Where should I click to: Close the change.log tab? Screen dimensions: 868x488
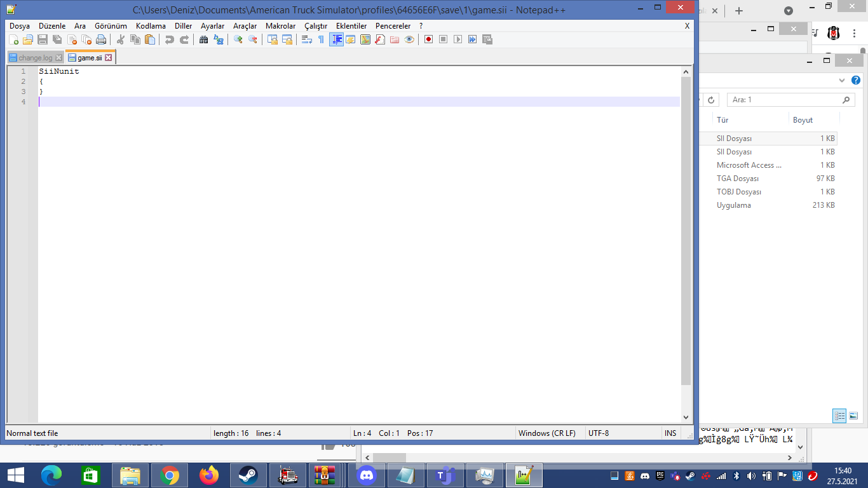coord(58,58)
